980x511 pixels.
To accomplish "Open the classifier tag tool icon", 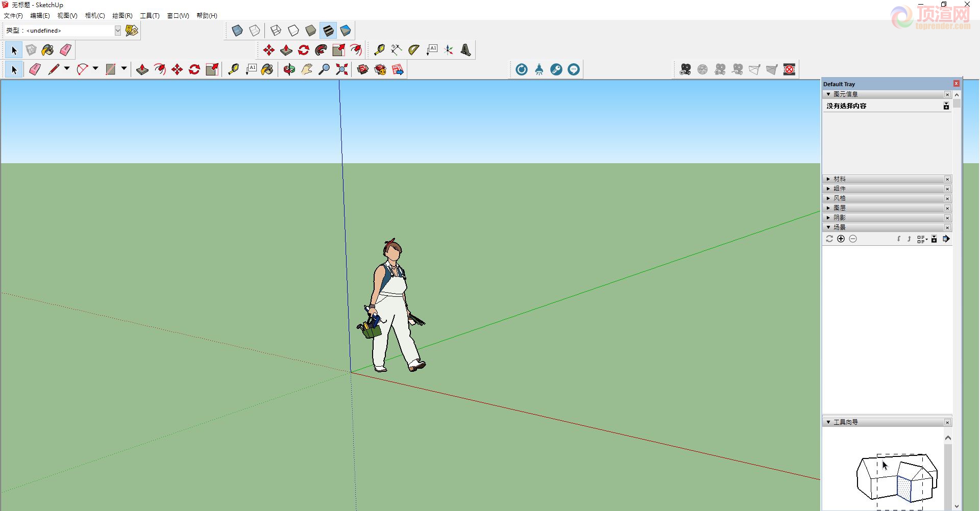I will click(x=132, y=31).
